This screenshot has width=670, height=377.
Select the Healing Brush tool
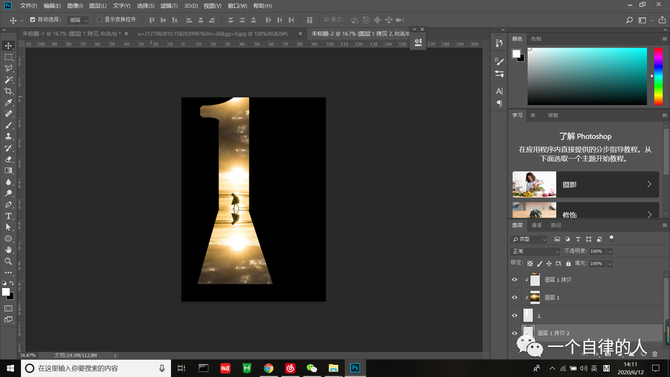pyautogui.click(x=8, y=114)
